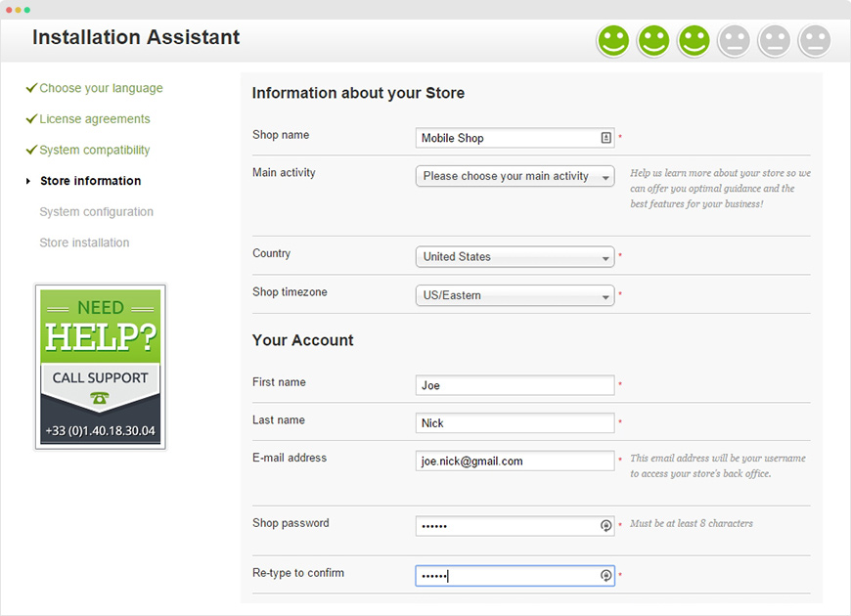Open the Shop timezone dropdown
Screen dimensions: 851x616
(515, 295)
